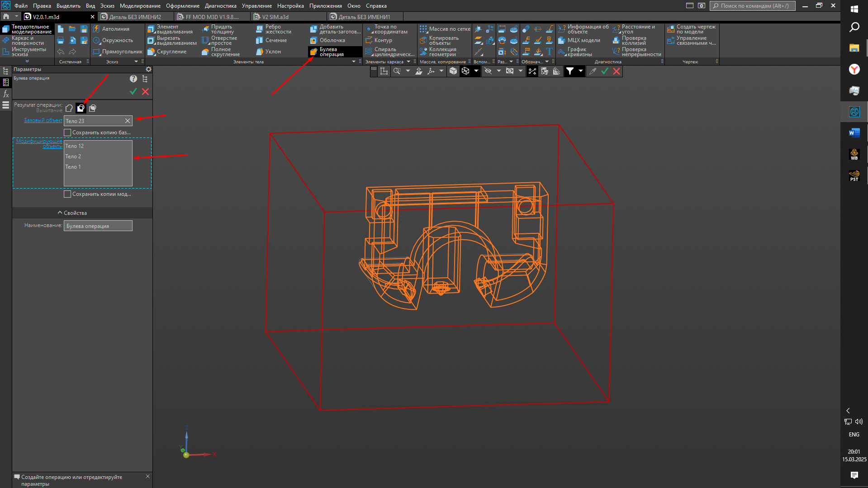Toggle the selection filter funnel

point(570,71)
